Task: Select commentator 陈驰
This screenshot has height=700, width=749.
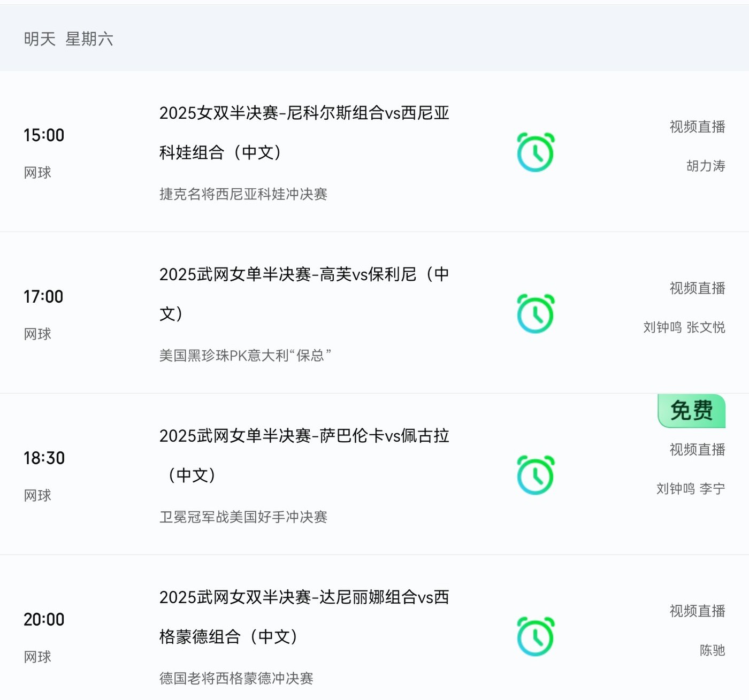Action: tap(712, 650)
